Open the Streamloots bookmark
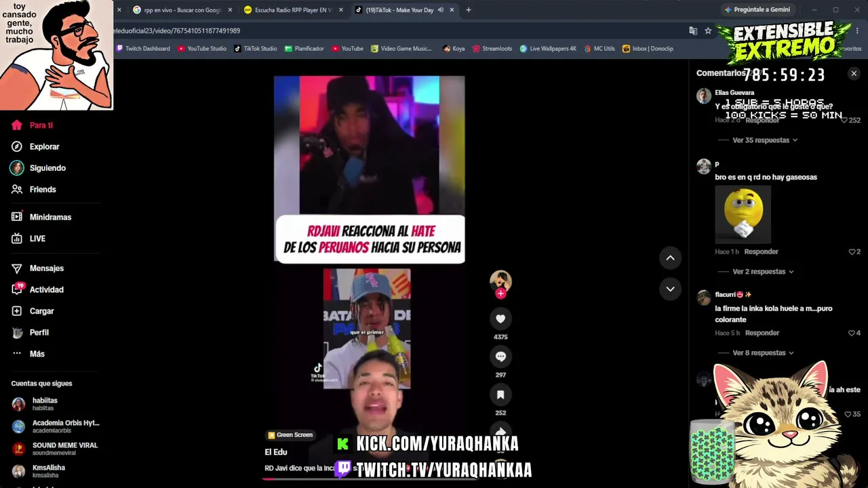 click(492, 49)
